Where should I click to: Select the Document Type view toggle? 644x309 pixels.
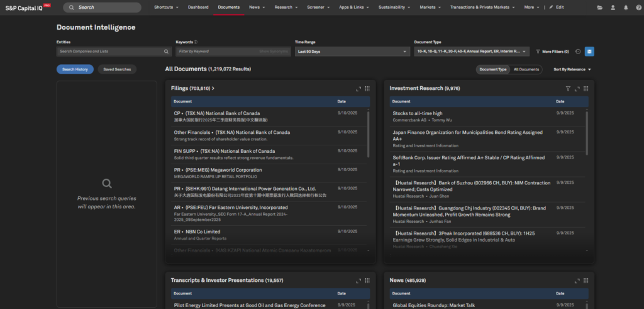493,69
